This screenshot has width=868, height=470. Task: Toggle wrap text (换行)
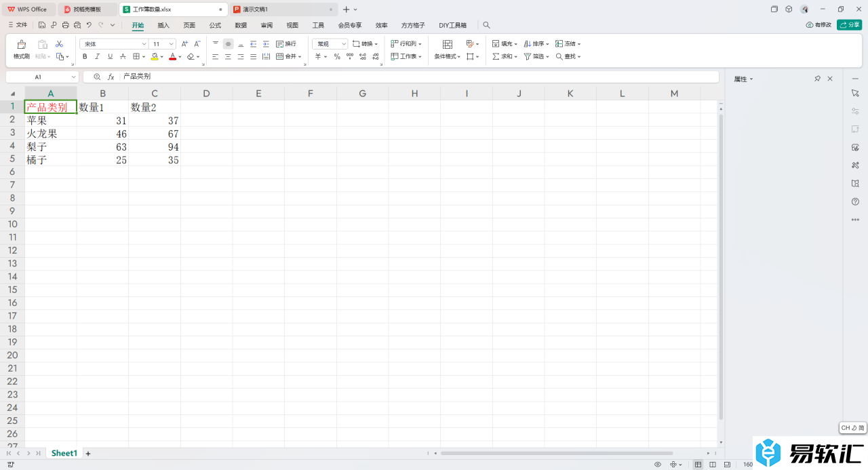(x=286, y=43)
